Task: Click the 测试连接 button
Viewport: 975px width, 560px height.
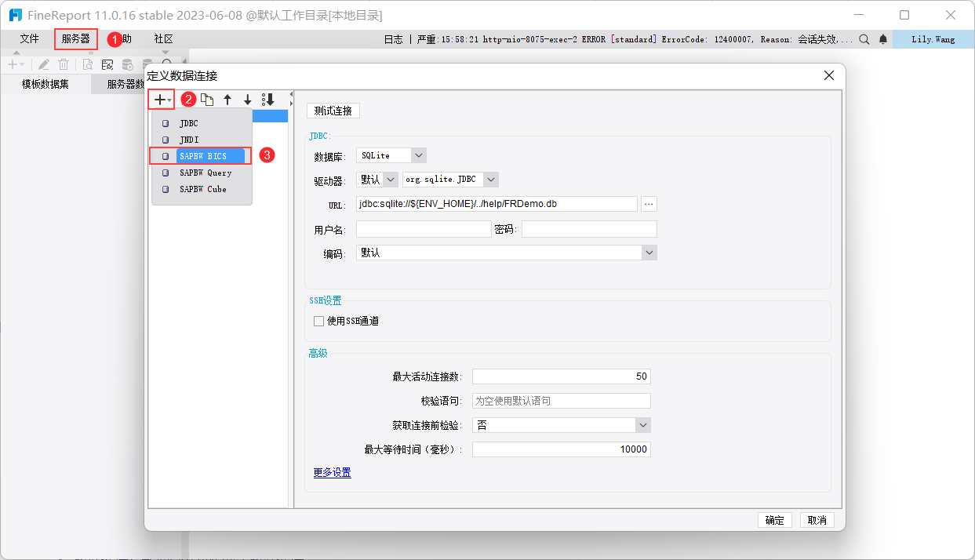Action: pos(333,111)
